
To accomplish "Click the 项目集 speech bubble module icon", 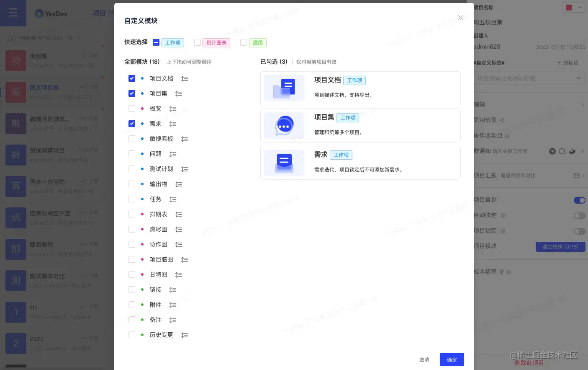I will 284,125.
